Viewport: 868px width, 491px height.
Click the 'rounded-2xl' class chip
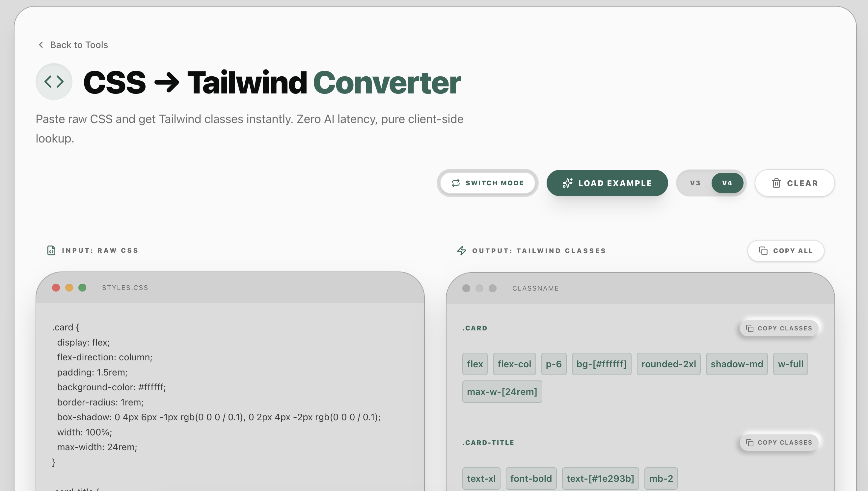pos(669,364)
